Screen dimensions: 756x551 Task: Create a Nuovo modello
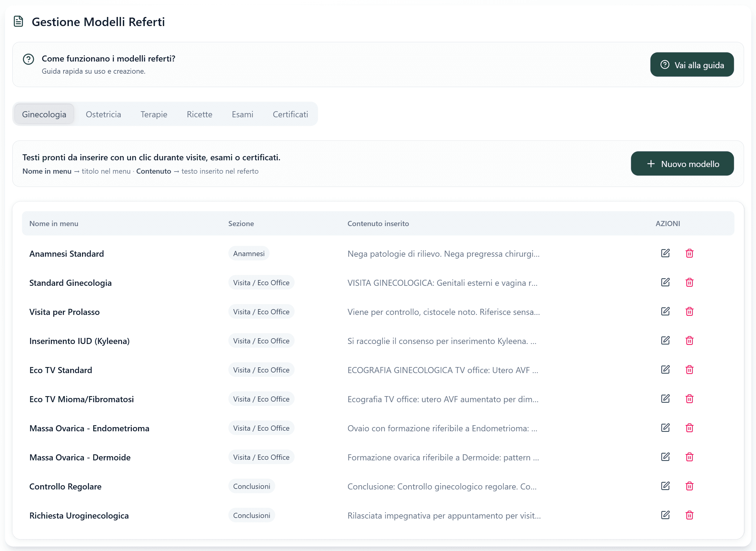click(x=682, y=164)
